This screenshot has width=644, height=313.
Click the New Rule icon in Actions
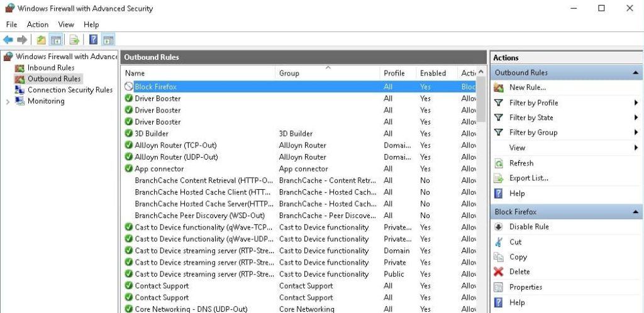coord(499,87)
